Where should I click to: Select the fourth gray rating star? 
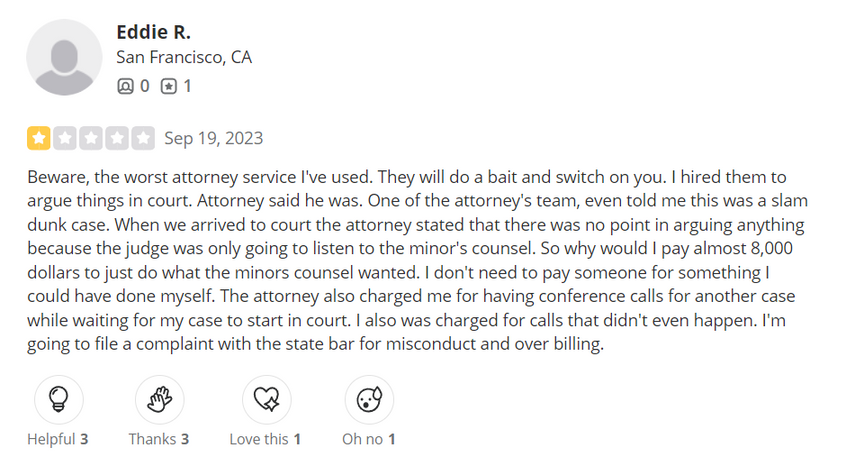117,138
